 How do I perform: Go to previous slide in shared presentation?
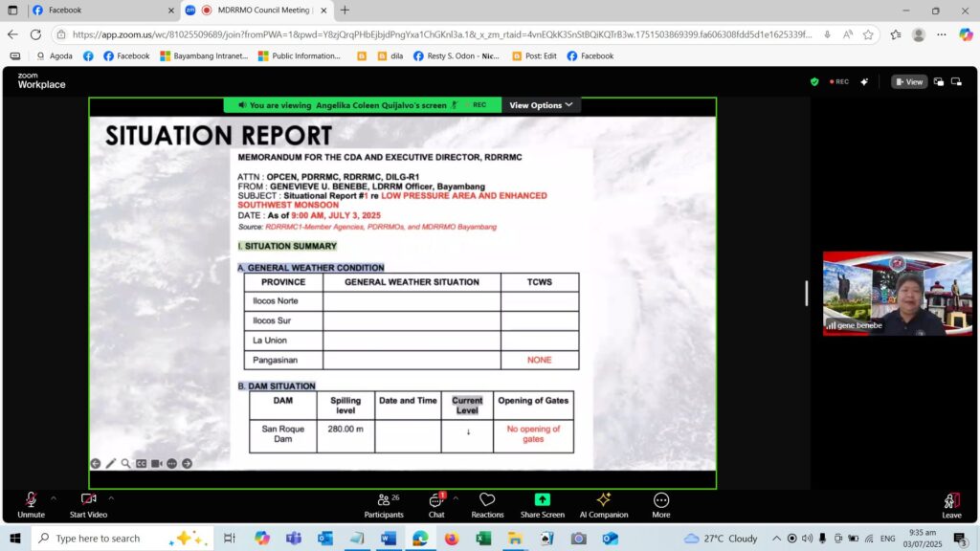pos(96,464)
